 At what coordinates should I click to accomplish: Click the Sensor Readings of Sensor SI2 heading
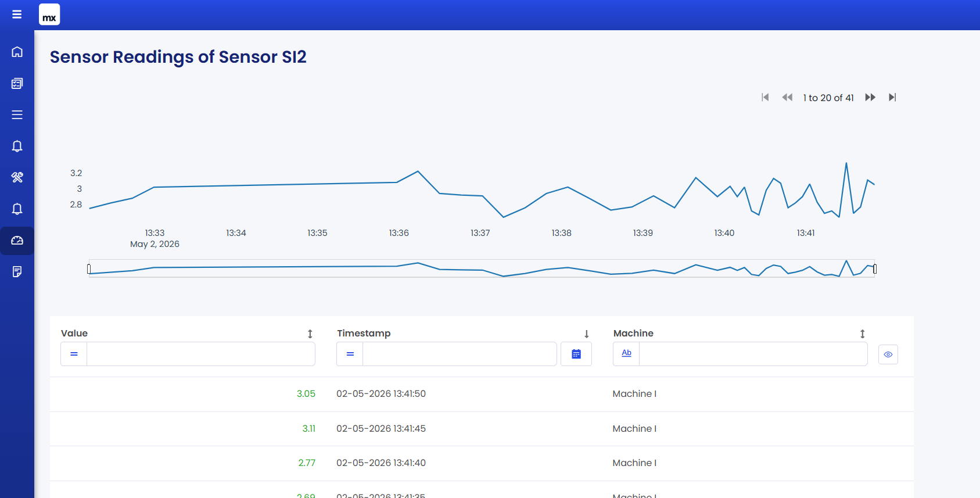coord(178,57)
